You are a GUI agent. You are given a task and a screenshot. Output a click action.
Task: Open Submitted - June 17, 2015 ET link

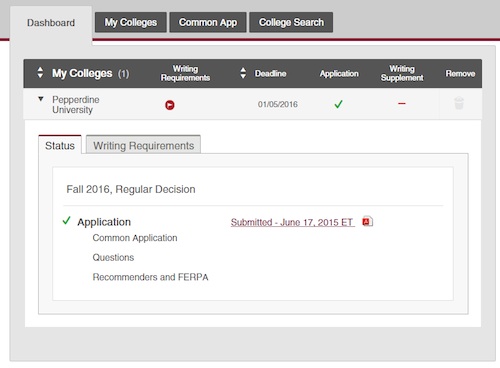pyautogui.click(x=292, y=222)
